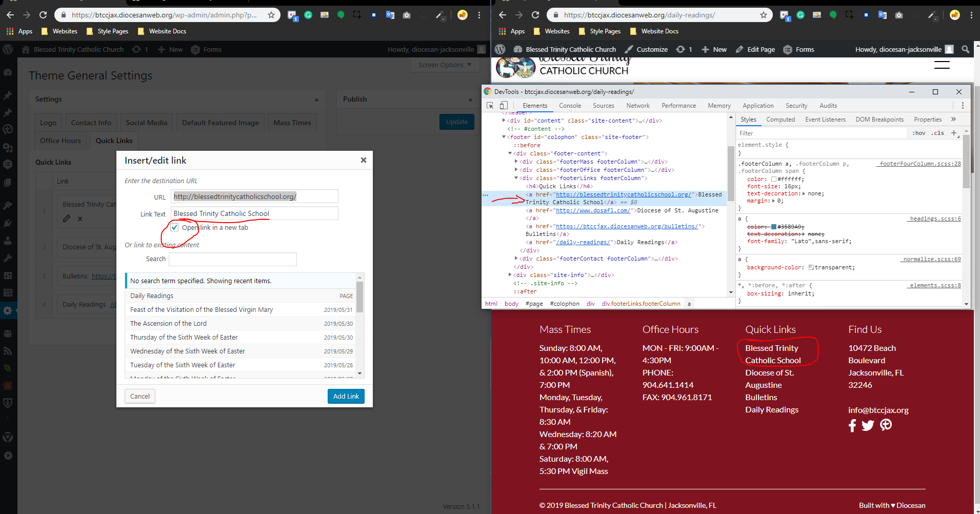The image size is (980, 514).
Task: Expand the site-info div node
Action: coord(510,275)
